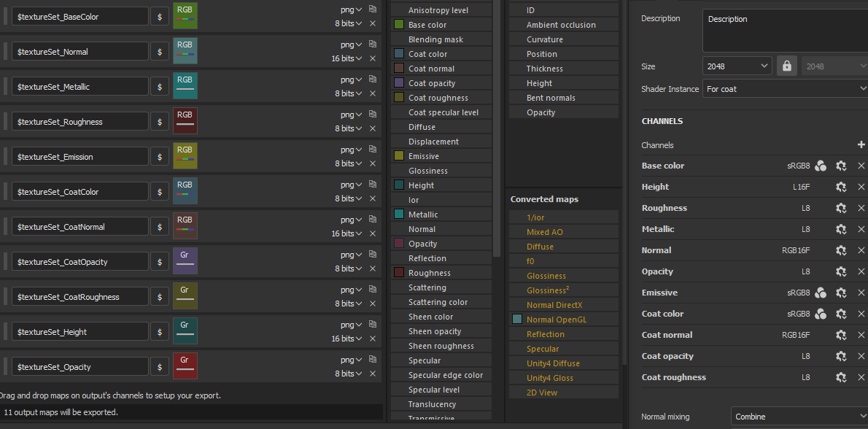Viewport: 868px width, 429px height.
Task: Select Sheen opacity in input maps list
Action: 441,331
